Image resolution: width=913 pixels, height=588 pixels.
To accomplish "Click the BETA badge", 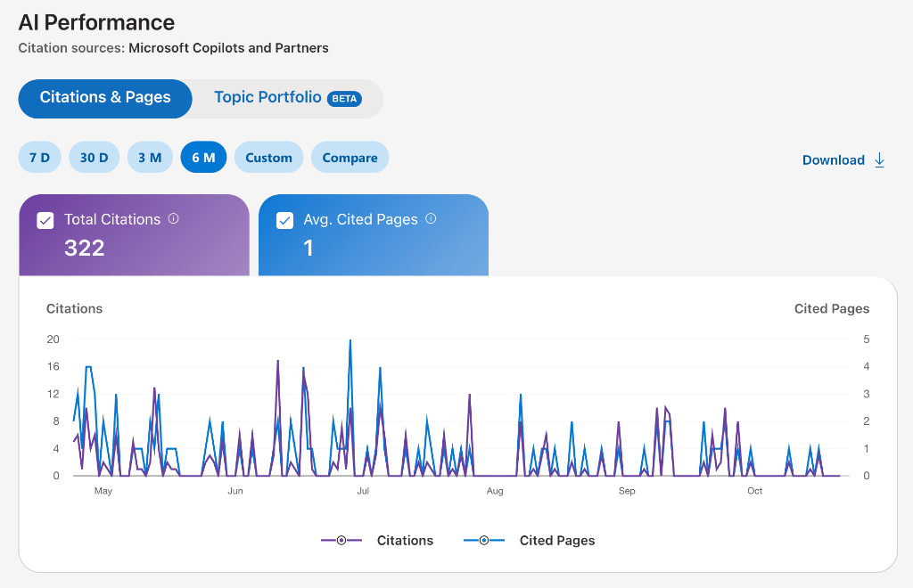I will [344, 99].
